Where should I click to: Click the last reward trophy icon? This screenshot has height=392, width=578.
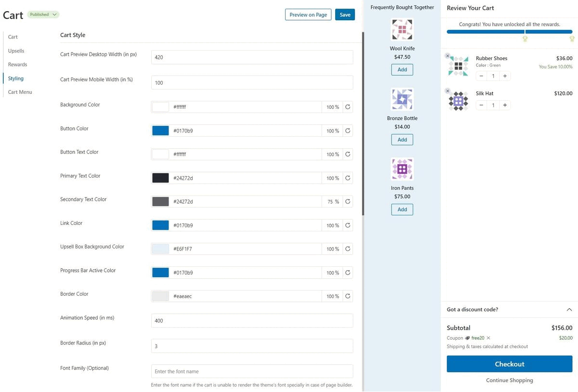pyautogui.click(x=572, y=39)
